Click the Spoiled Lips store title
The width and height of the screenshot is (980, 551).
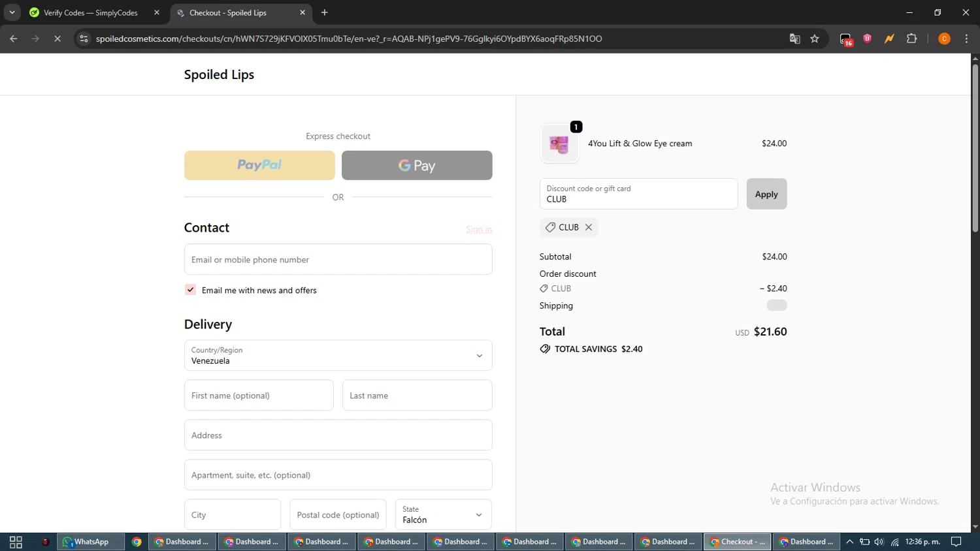coord(219,74)
